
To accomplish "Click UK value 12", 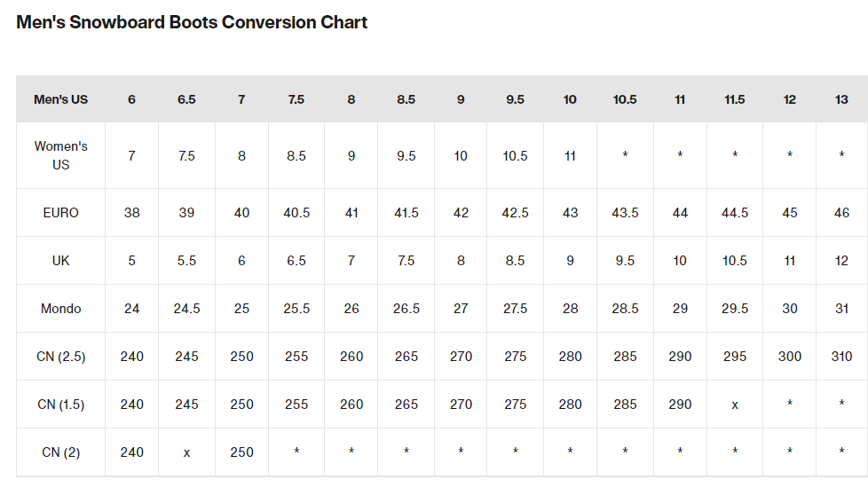I will (x=841, y=261).
